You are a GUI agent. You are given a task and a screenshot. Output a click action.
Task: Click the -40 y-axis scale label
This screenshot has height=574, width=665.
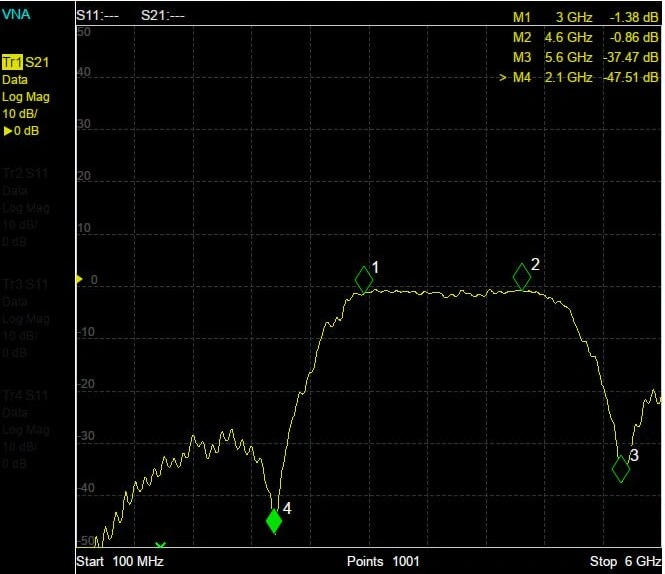[x=86, y=488]
